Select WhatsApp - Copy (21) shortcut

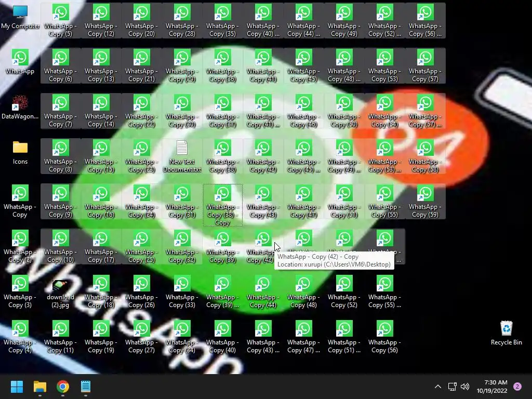tap(141, 66)
